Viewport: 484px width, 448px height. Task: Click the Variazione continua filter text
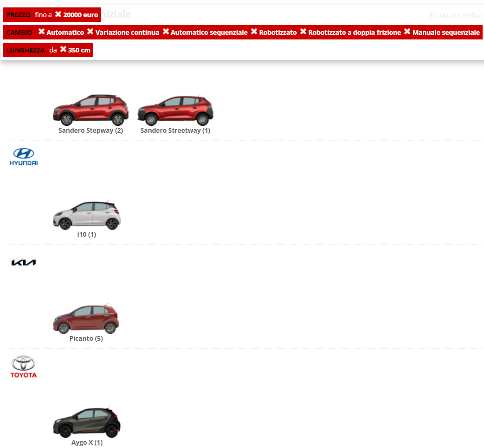point(127,32)
